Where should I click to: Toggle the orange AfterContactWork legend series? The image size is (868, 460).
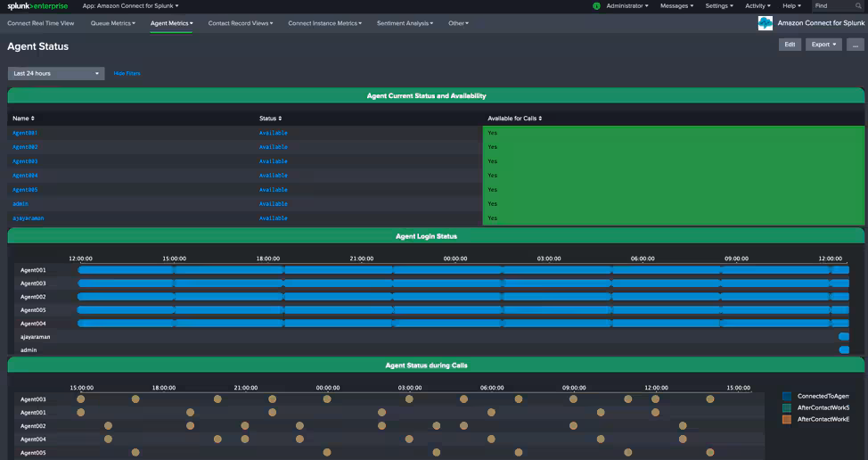823,419
